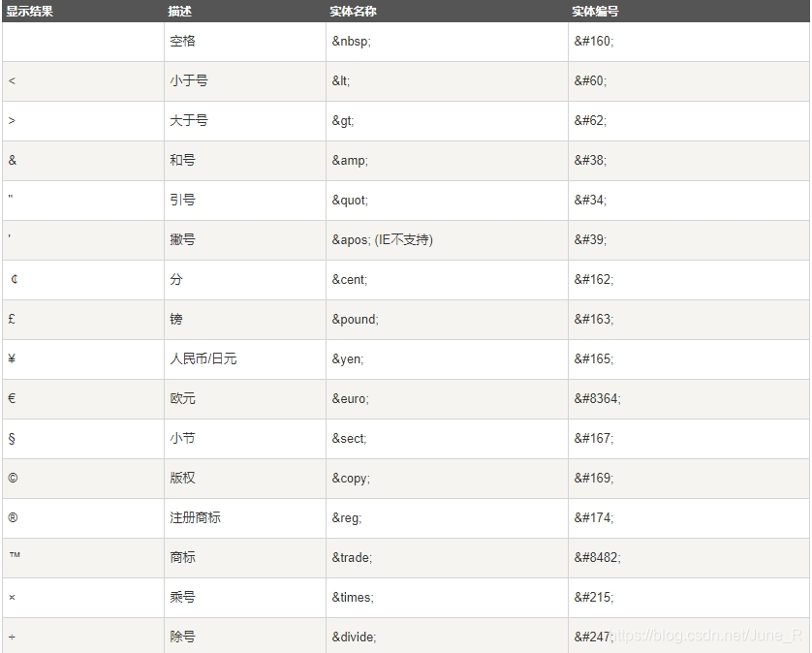Select the &yen; entity name
The width and height of the screenshot is (812, 653).
(x=348, y=358)
